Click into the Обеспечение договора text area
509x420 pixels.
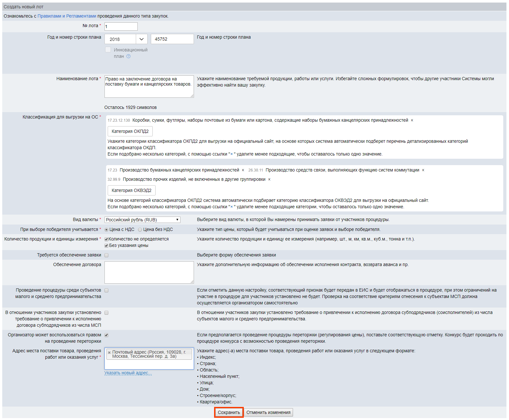[149, 272]
